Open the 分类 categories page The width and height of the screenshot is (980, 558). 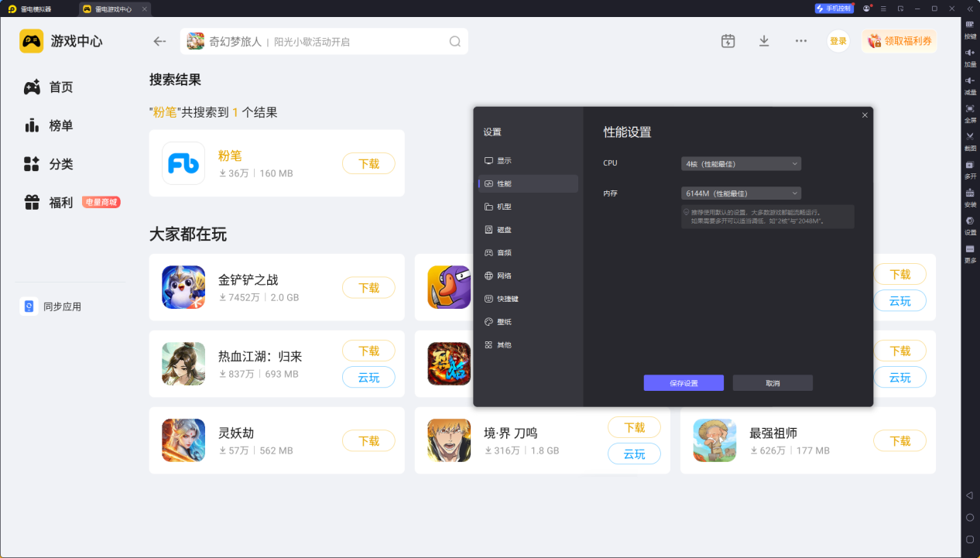pyautogui.click(x=49, y=164)
